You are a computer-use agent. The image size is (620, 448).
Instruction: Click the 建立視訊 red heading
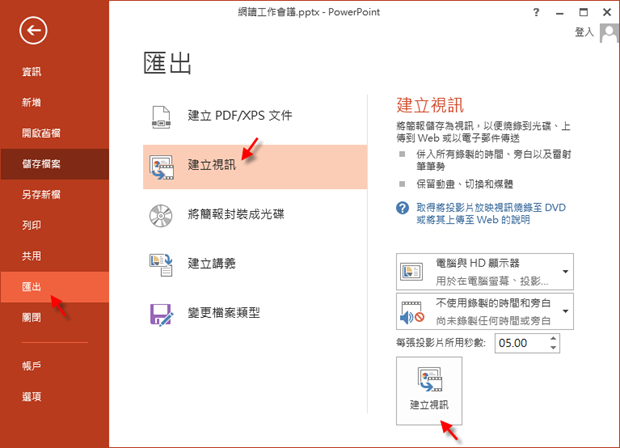click(430, 105)
